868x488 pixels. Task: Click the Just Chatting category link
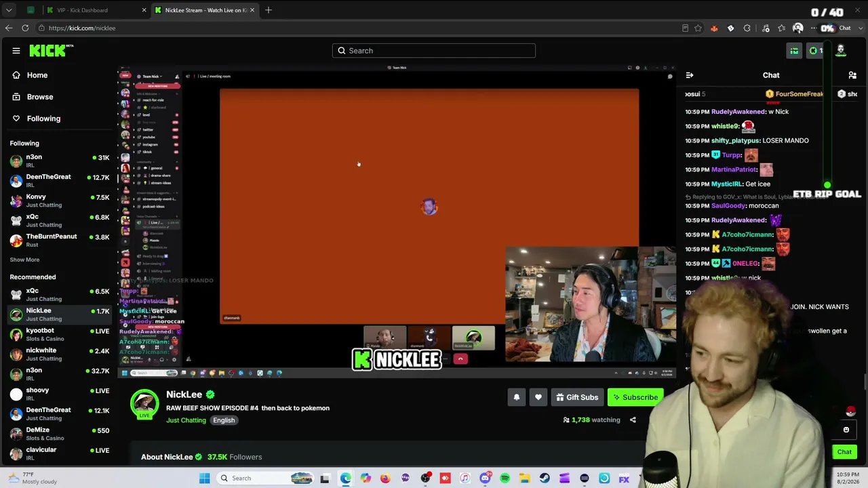(x=186, y=420)
